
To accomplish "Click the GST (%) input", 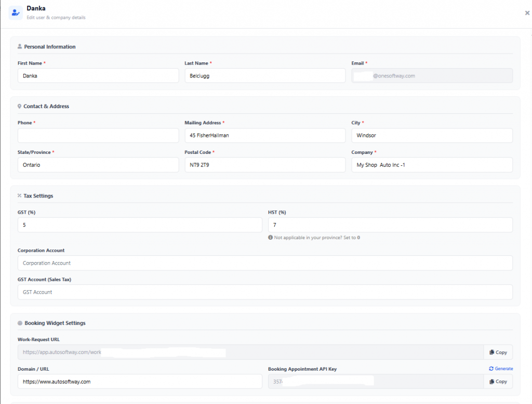I will pyautogui.click(x=139, y=225).
